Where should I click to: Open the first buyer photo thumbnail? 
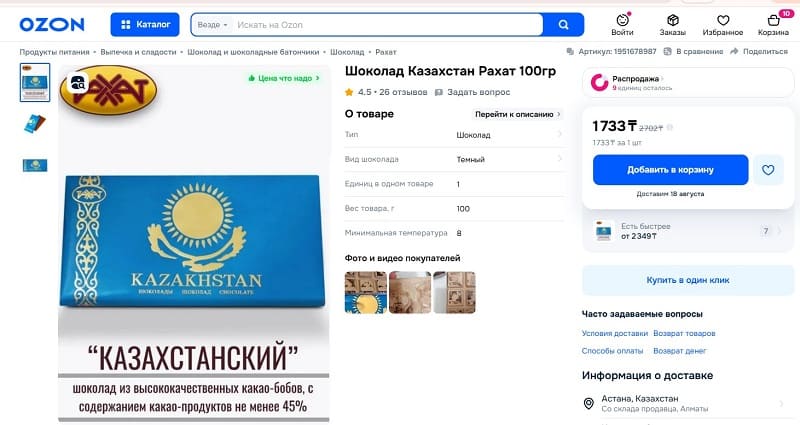coord(365,292)
